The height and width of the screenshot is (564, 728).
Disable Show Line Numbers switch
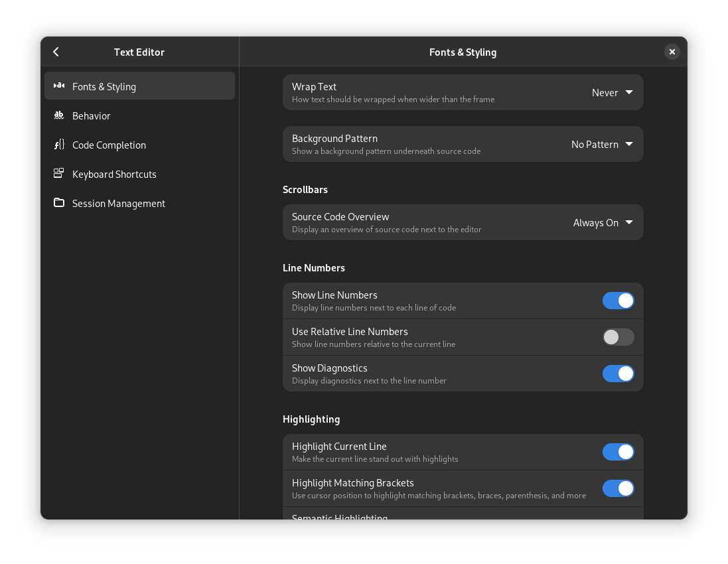point(618,301)
